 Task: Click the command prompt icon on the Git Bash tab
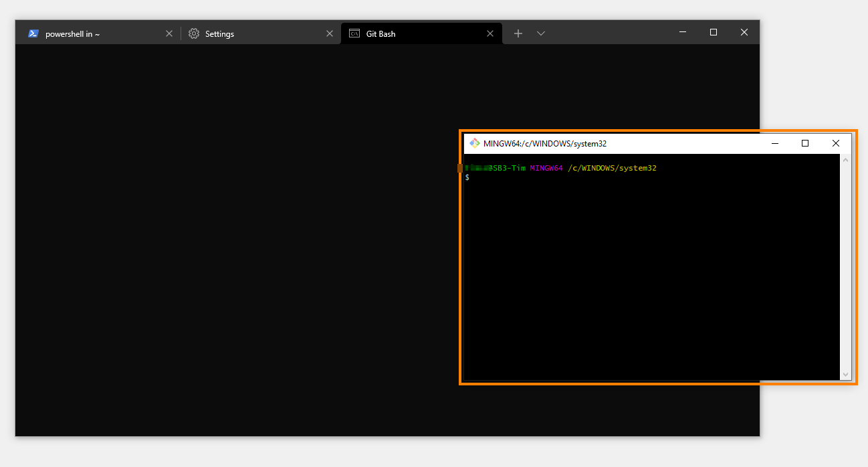point(354,33)
